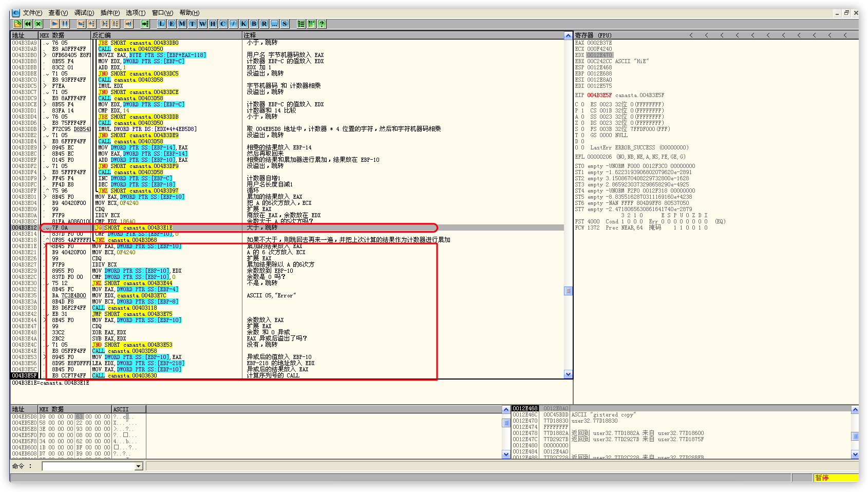Open the Call stack (K) window
This screenshot has width=868, height=492.
(243, 24)
